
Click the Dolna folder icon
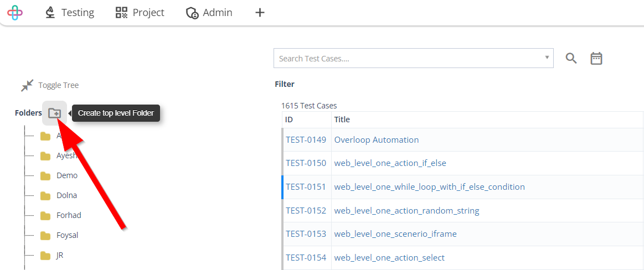[x=45, y=196]
